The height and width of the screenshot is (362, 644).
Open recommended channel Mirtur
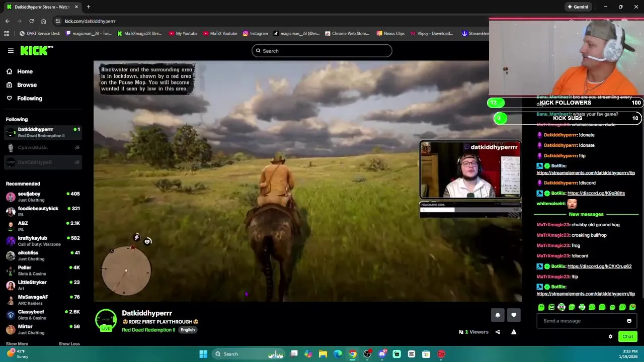pyautogui.click(x=43, y=329)
